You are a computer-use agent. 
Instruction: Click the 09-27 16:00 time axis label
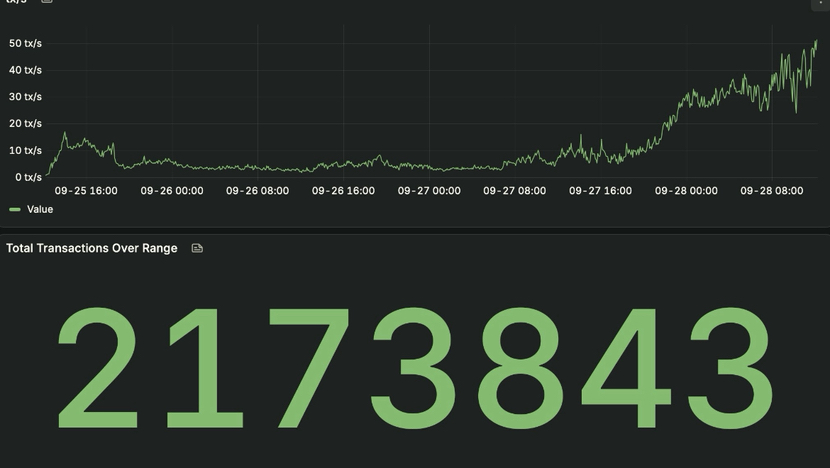coord(600,191)
